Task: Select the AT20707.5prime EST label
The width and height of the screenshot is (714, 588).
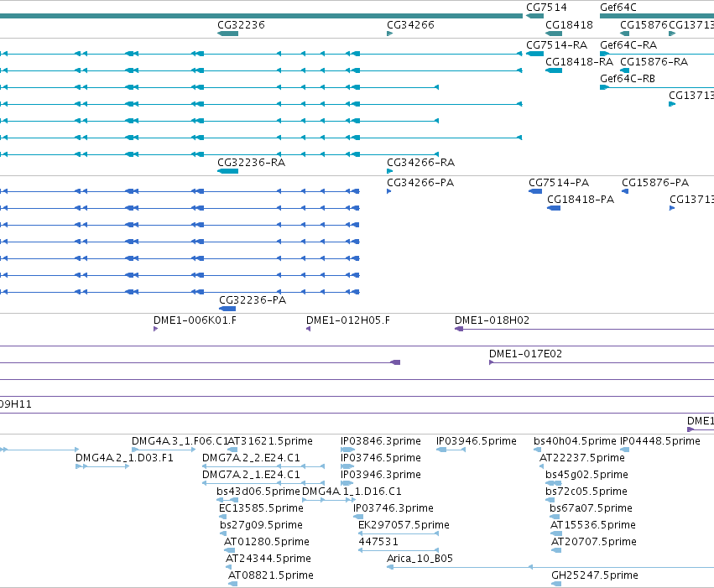Action: (x=594, y=542)
